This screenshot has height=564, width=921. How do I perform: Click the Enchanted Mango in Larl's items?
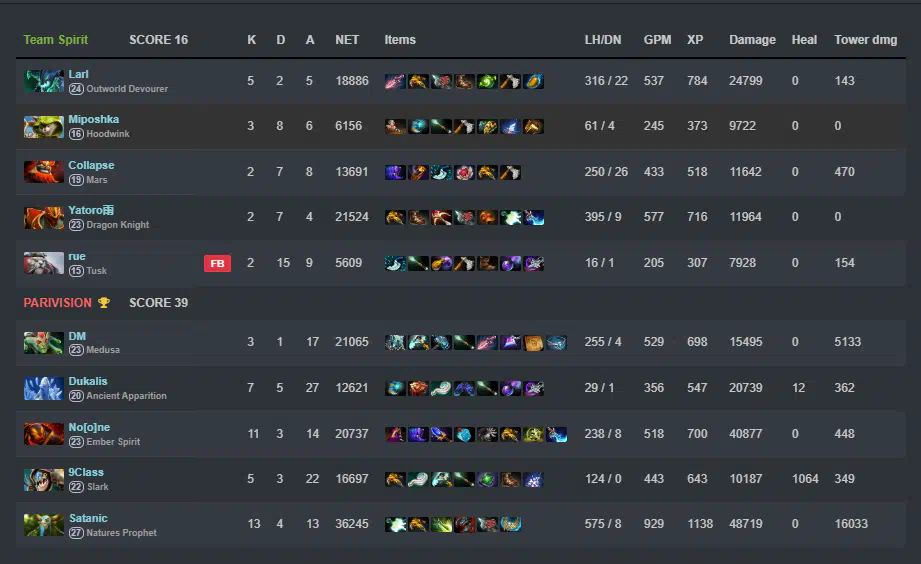tap(533, 81)
